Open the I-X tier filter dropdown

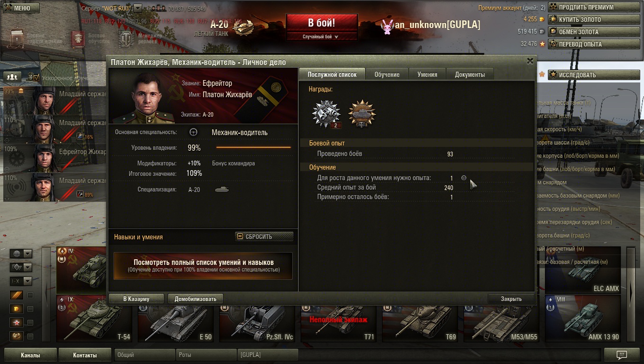[21, 281]
